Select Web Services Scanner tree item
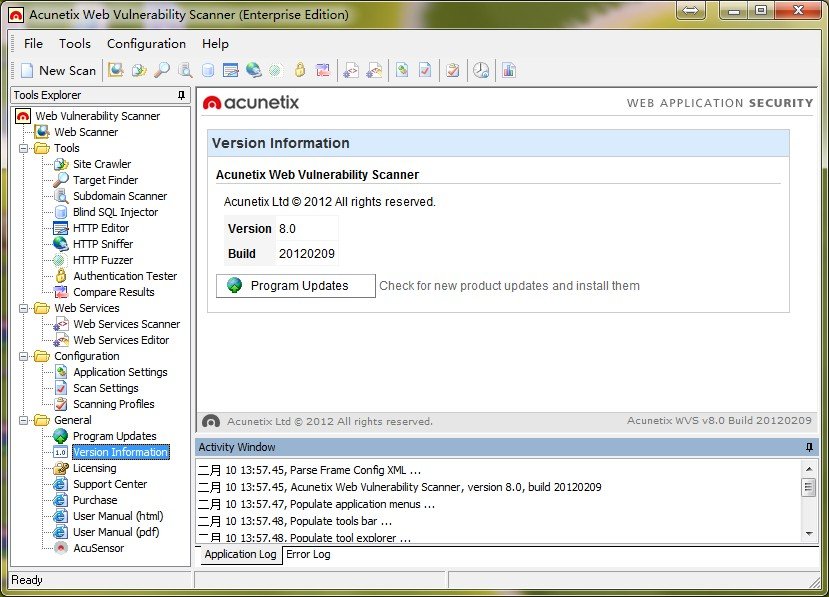The height and width of the screenshot is (597, 829). 126,324
